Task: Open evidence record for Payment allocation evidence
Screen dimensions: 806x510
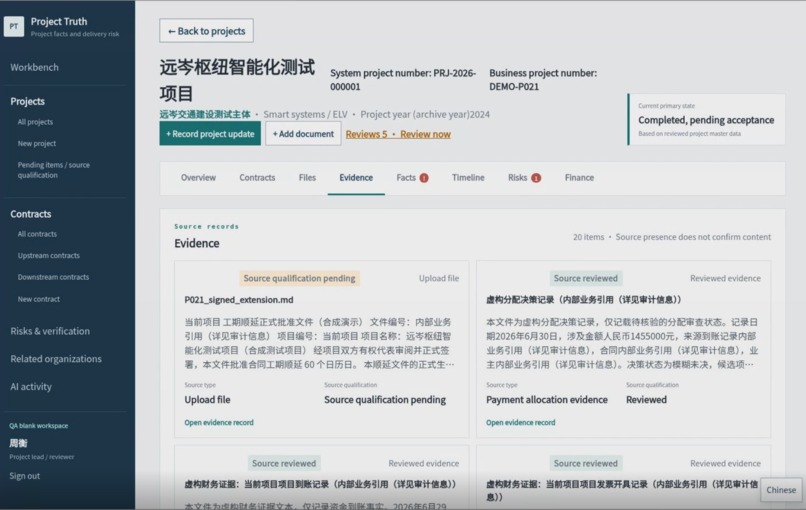Action: pyautogui.click(x=521, y=423)
